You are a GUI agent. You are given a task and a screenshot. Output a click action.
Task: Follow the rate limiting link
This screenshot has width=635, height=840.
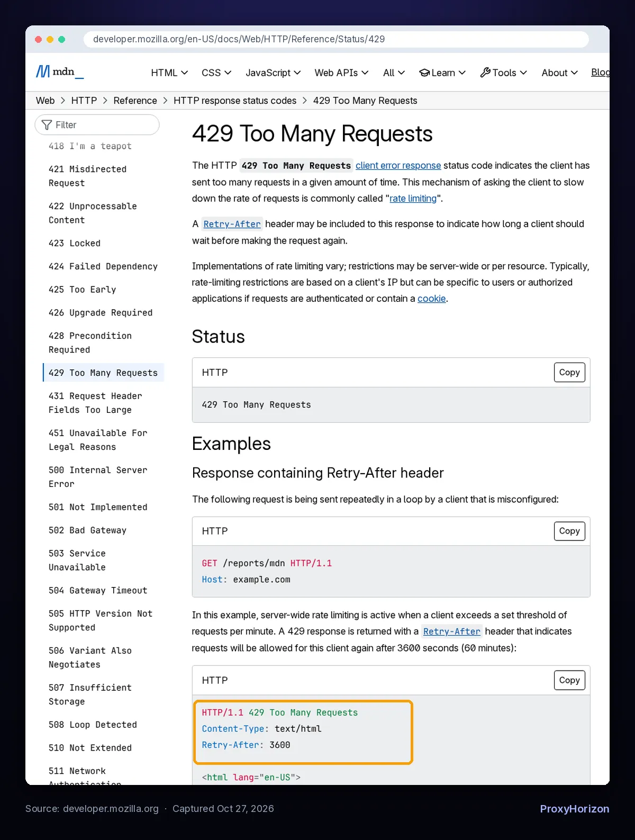coord(413,198)
